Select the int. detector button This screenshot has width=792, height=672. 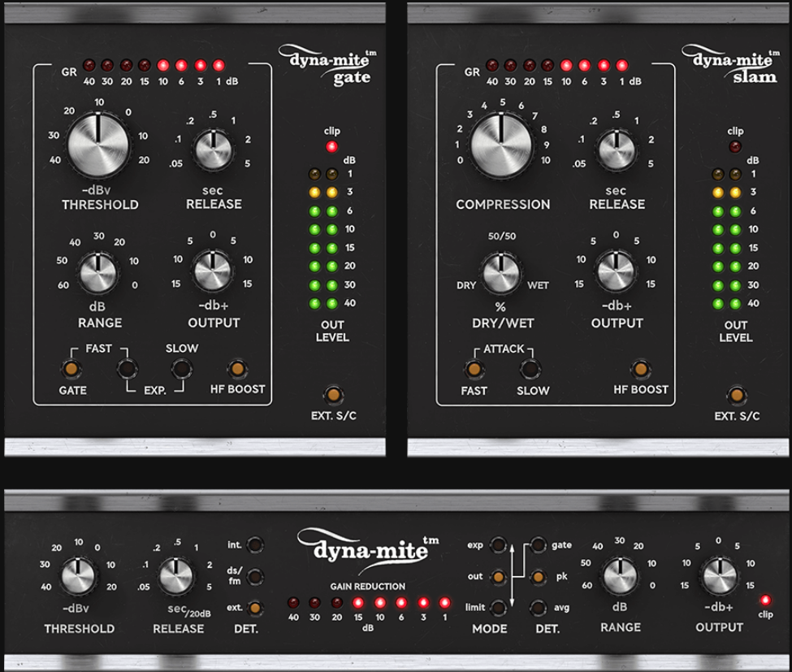(x=255, y=545)
